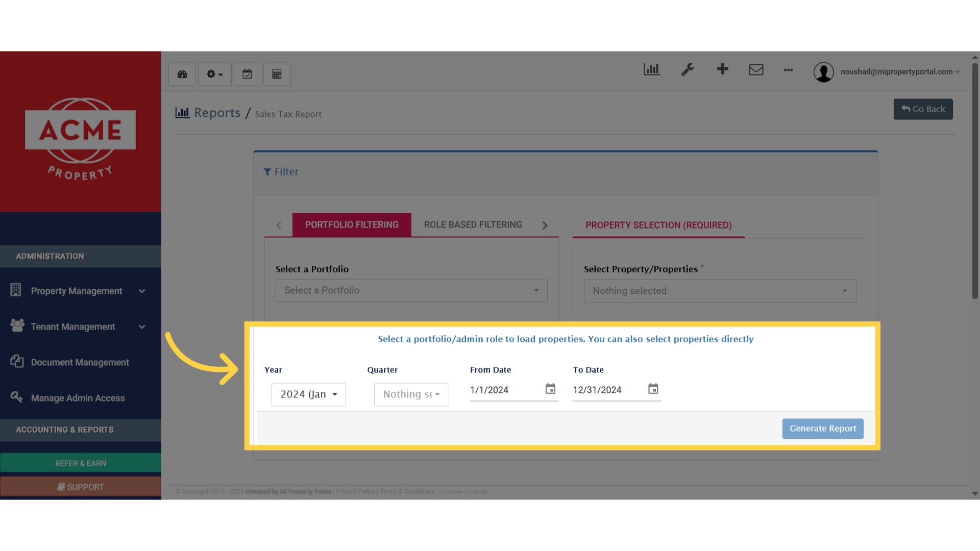Click the Generate Report button
Screen dimensions: 980x551
(823, 429)
